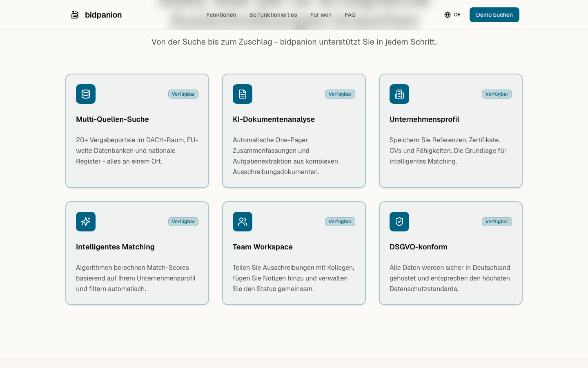Click Verfügbar badge on Intelligentes Matching card
Screen dimensions: 588x368
183,222
